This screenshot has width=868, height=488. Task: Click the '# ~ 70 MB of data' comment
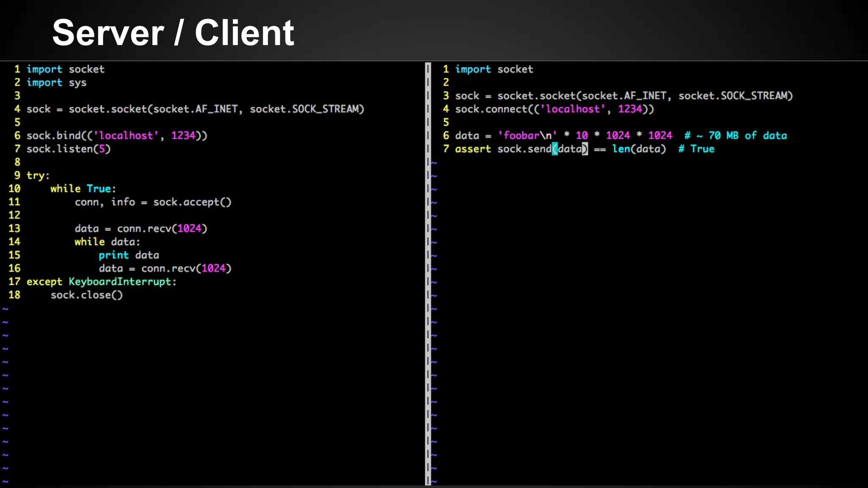point(736,136)
